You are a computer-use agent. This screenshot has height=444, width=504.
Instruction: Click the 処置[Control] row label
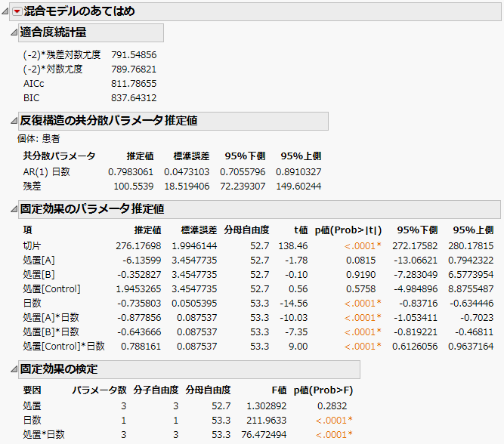click(x=51, y=288)
